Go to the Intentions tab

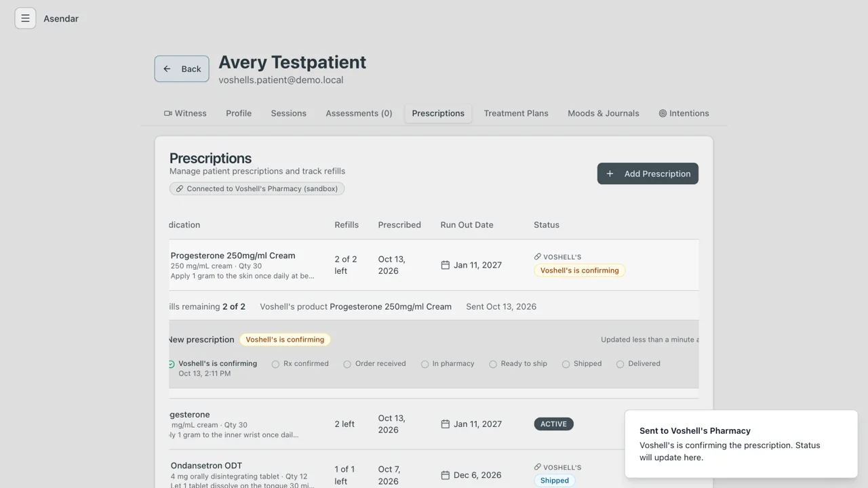pyautogui.click(x=684, y=113)
